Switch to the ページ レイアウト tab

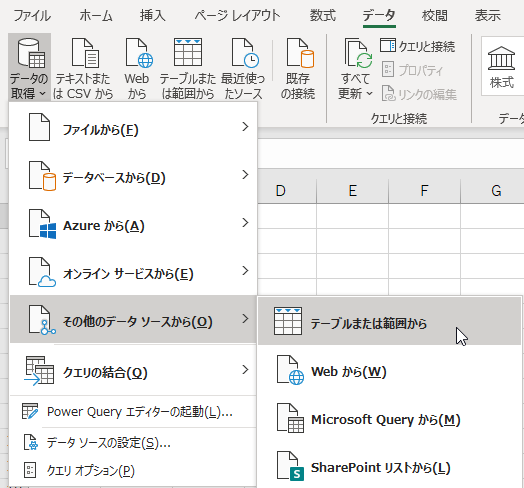click(x=238, y=16)
